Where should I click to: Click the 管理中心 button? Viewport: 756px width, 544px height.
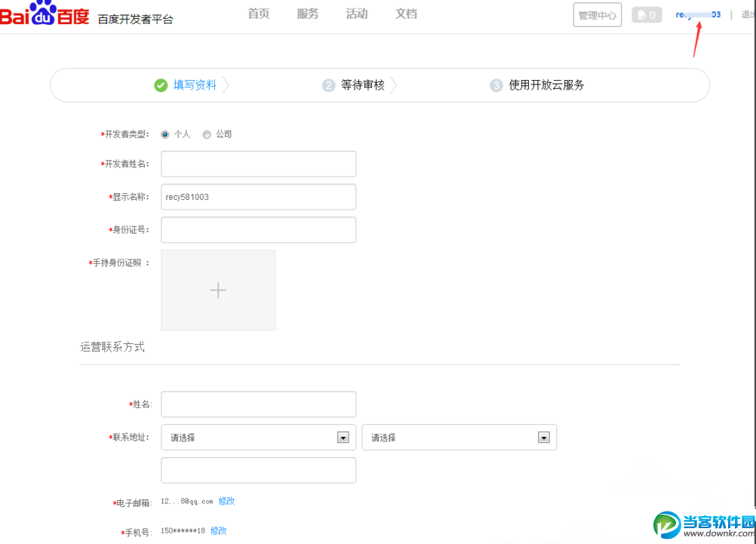598,15
